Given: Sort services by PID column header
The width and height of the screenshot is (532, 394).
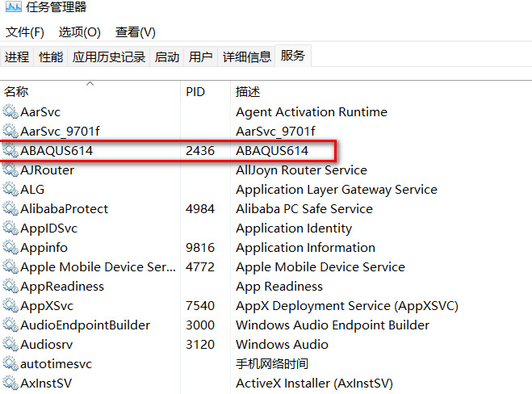Looking at the screenshot, I should (195, 92).
